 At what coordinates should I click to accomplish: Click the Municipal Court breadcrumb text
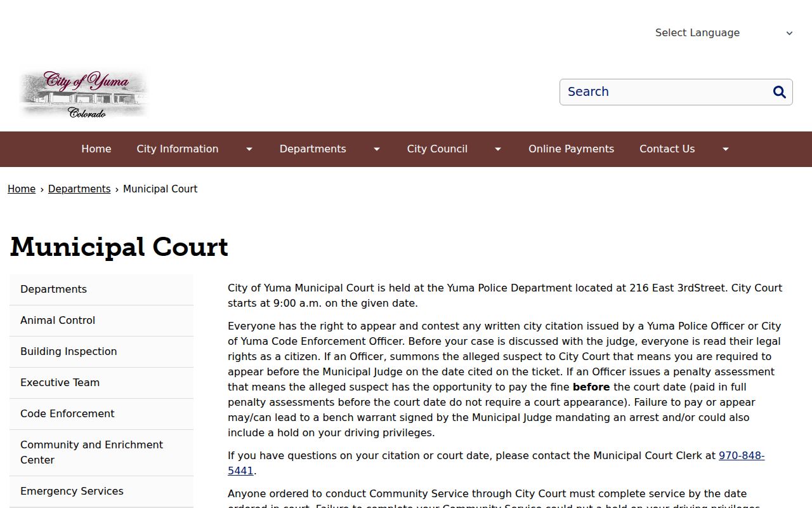160,189
